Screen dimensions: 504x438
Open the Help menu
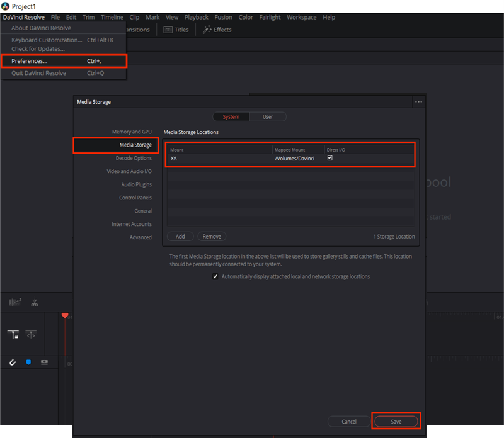[329, 18]
